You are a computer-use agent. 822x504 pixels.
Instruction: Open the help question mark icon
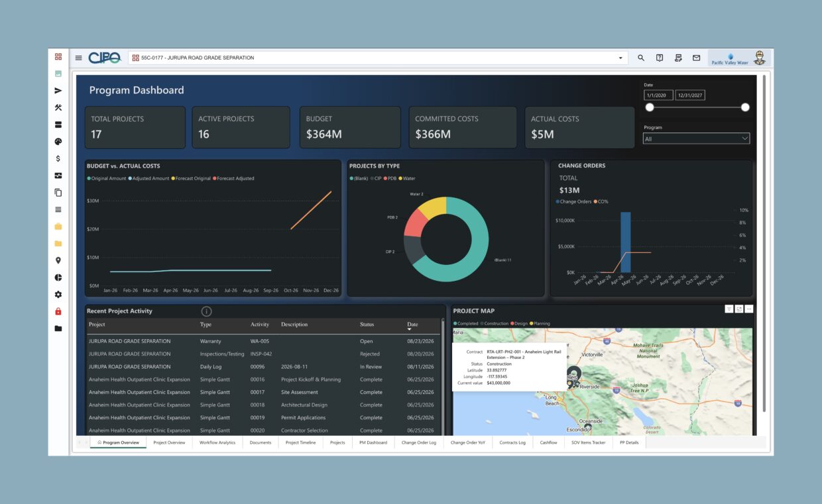660,58
